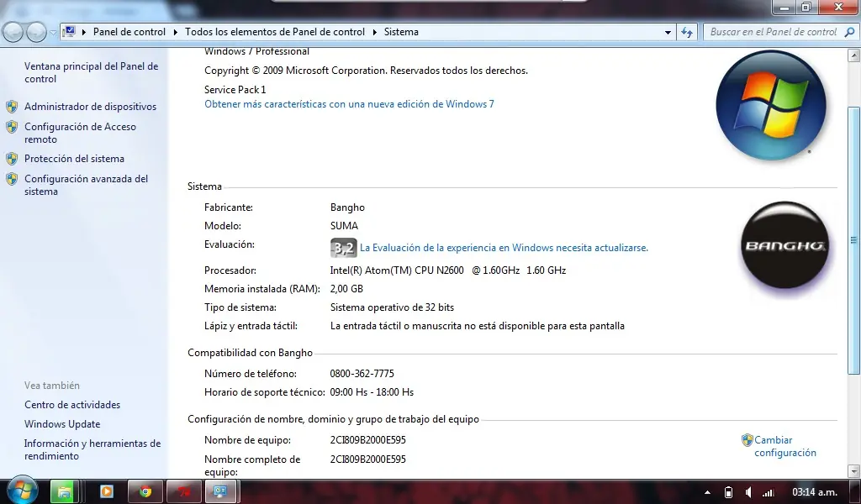Click Nombre de equipo value 2CI809B2000E595
The width and height of the screenshot is (861, 504).
click(368, 440)
